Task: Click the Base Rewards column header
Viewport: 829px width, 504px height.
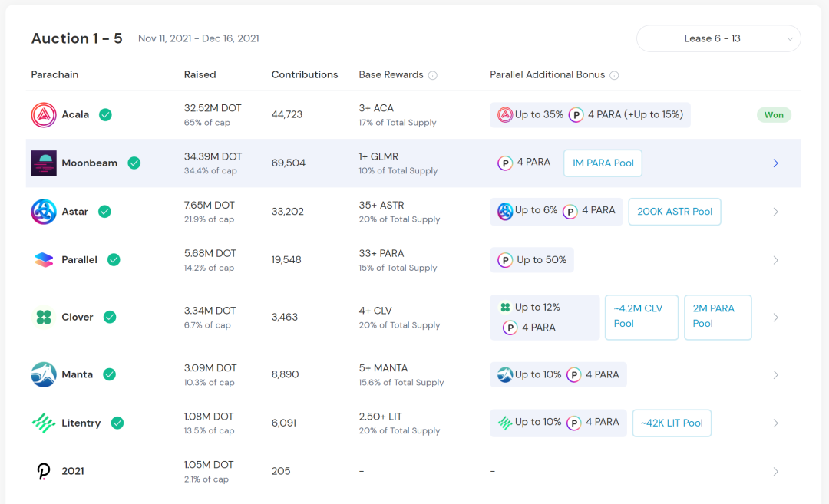Action: [x=391, y=75]
